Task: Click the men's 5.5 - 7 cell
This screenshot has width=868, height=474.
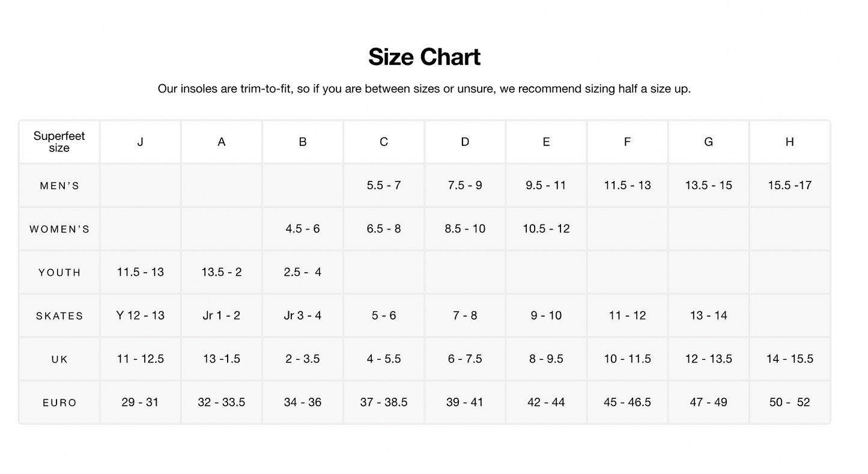Action: click(384, 186)
